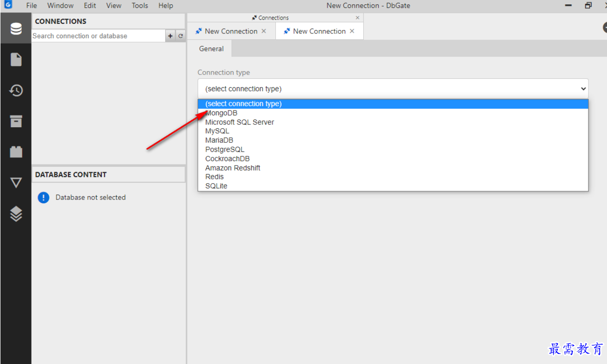This screenshot has width=607, height=364.
Task: Click the Database not selected message
Action: pos(90,197)
